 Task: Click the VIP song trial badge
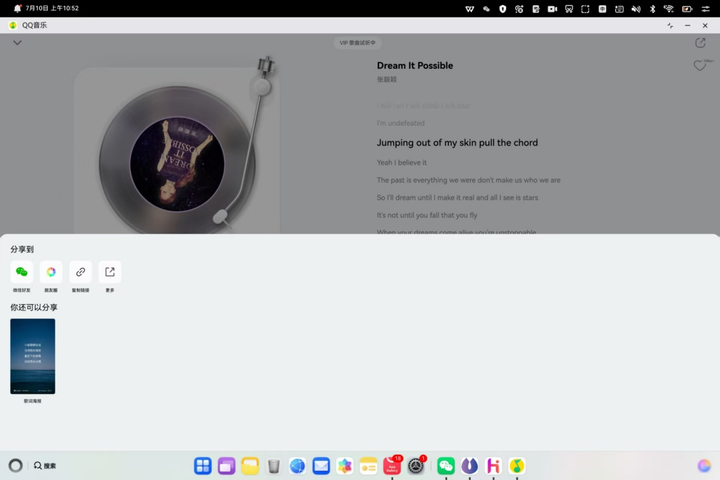[x=357, y=43]
